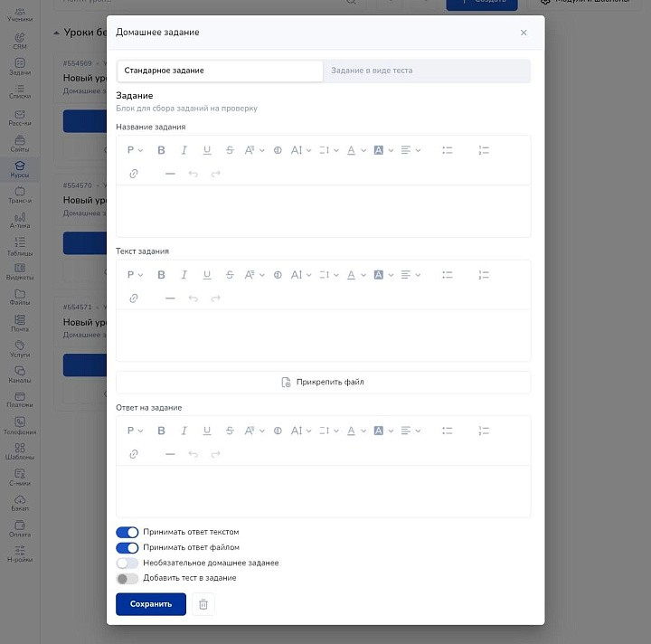
Task: Insert numbered list in 'Название задания' editor
Action: pyautogui.click(x=483, y=150)
